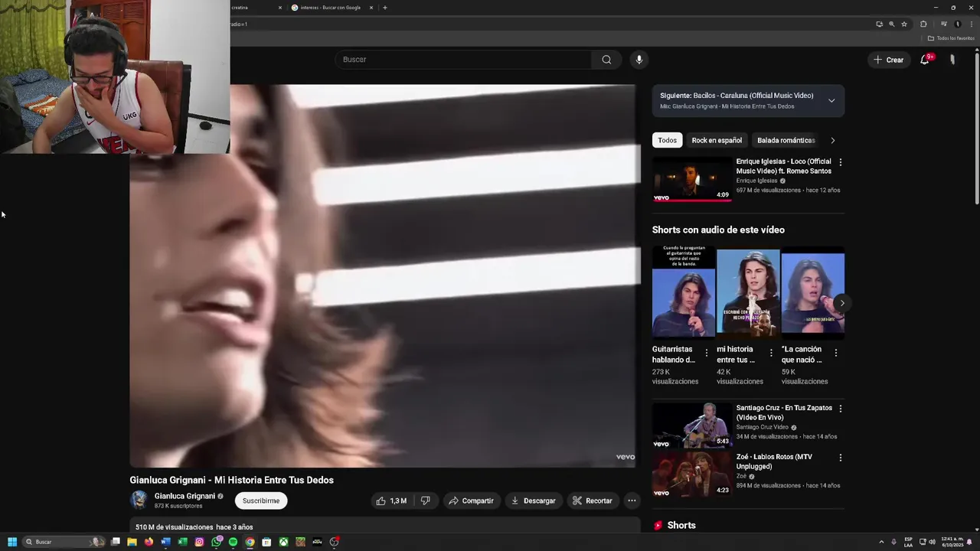Click the Windows taskbar Buscar search box
This screenshot has width=980, height=551.
(63, 542)
